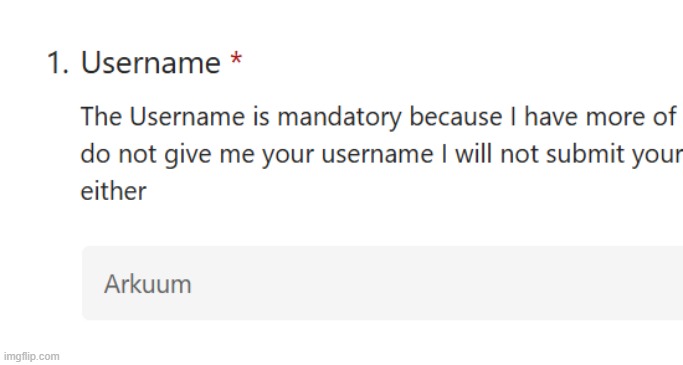
Task: Click the word 'me' in second line
Action: [237, 156]
